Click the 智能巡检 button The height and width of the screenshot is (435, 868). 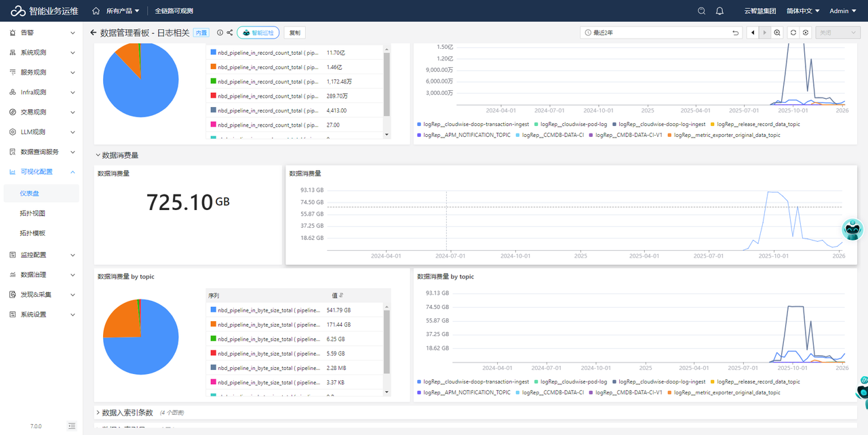pyautogui.click(x=258, y=33)
